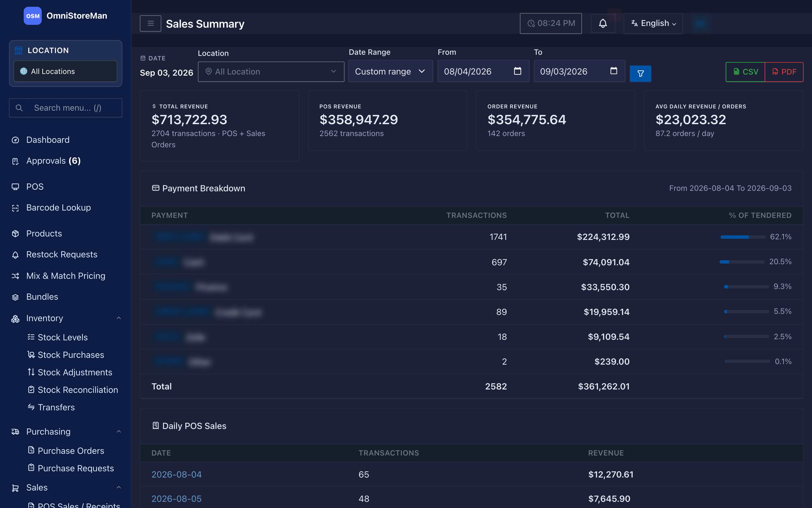Collapse the Inventory section chevron

click(x=119, y=318)
